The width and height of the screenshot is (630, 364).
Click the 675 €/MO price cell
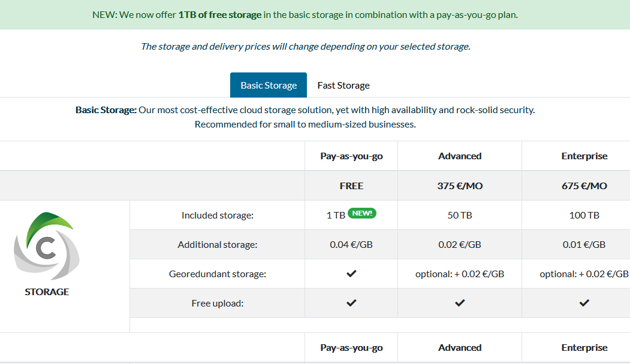pos(584,186)
